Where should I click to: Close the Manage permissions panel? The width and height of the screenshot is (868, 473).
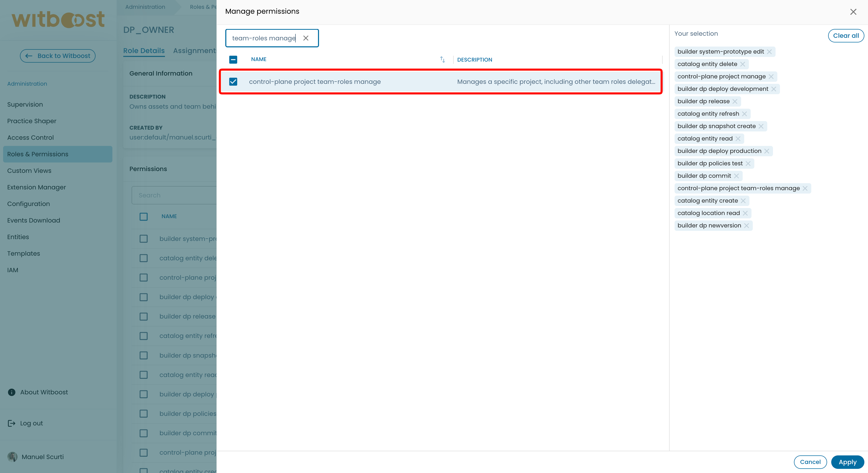click(x=853, y=12)
